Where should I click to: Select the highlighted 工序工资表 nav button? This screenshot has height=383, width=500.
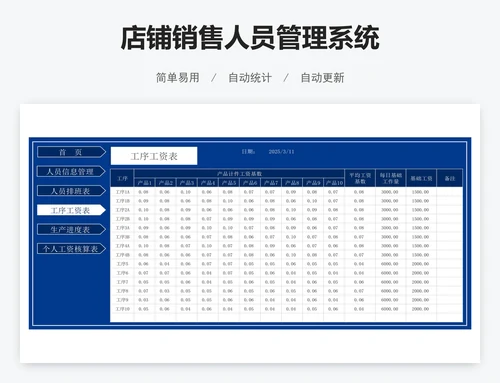[x=71, y=210]
